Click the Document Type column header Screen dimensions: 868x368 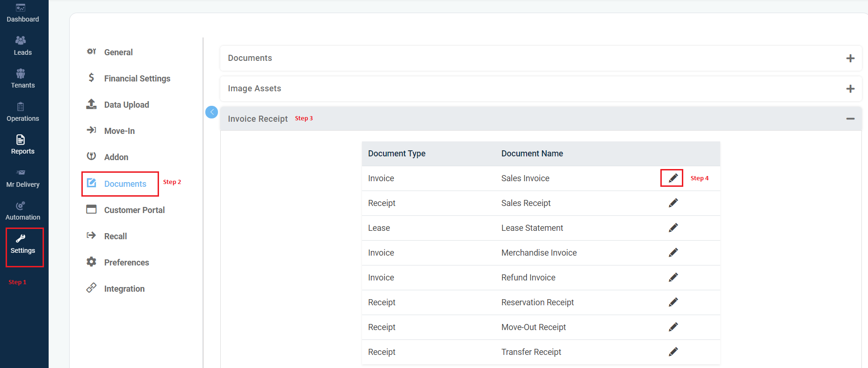[397, 154]
